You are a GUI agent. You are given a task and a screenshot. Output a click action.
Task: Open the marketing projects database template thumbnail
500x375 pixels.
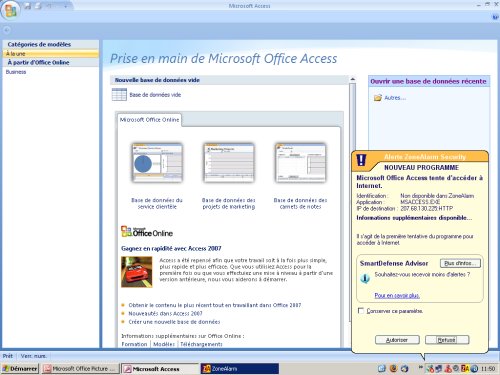[229, 162]
